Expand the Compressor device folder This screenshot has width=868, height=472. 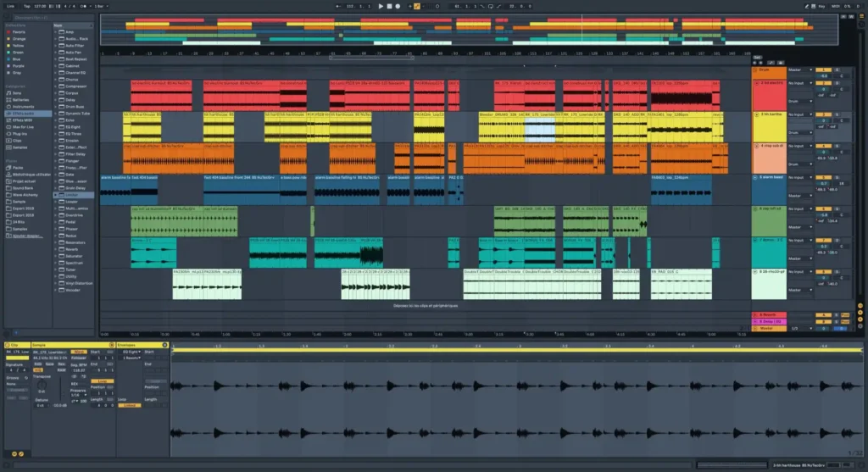coord(56,86)
